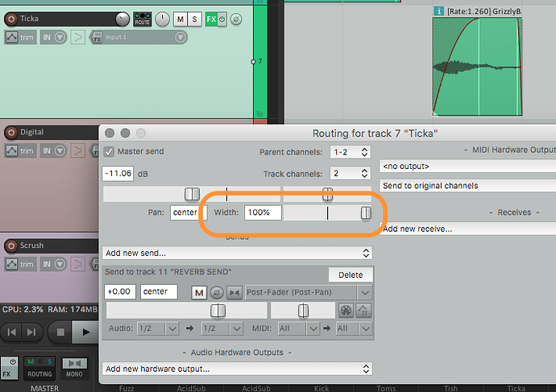Viewport: 556px width, 392px height.
Task: Open the Master track FX button
Action: coord(9,369)
